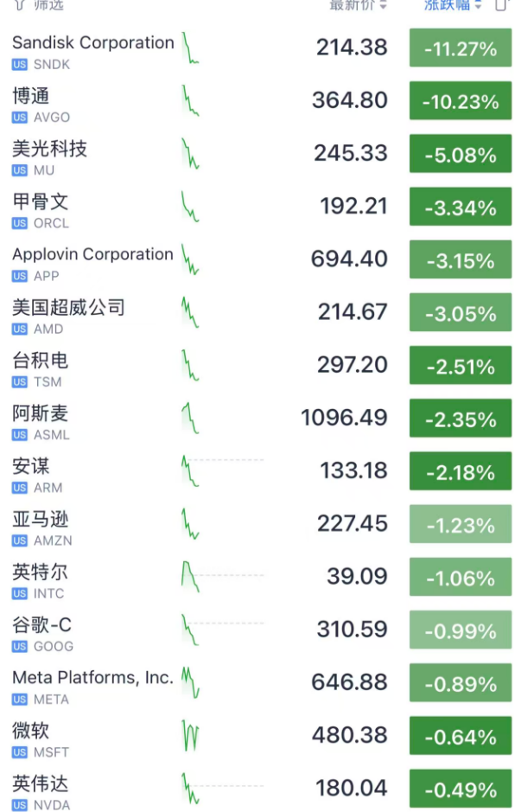Image resolution: width=521 pixels, height=812 pixels.
Task: Click the -0.49% badge for 英伟达
Action: point(461,788)
